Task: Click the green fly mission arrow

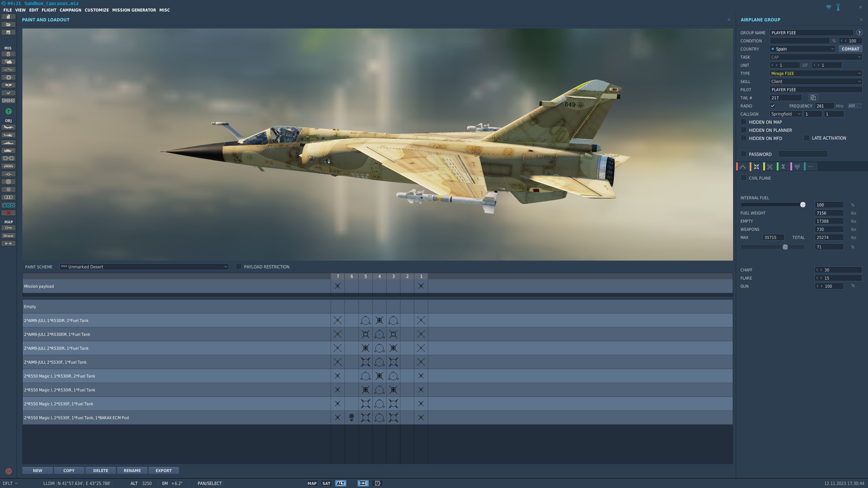Action: (x=8, y=111)
